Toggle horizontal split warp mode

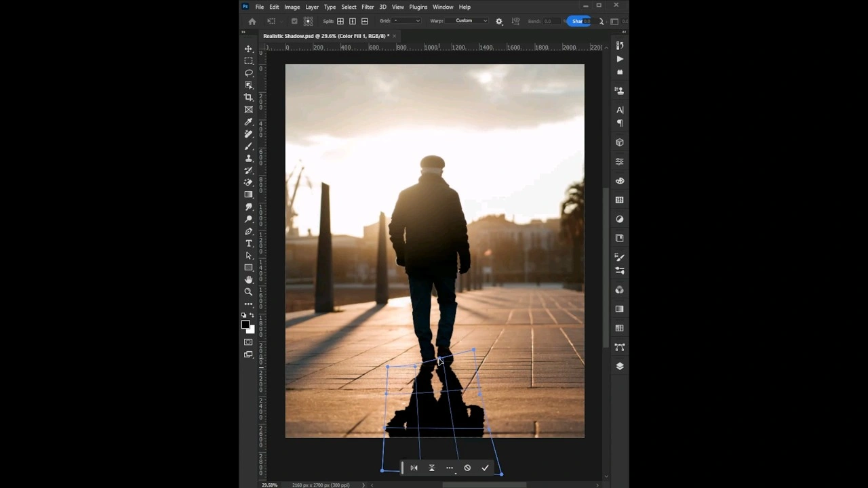pyautogui.click(x=364, y=21)
